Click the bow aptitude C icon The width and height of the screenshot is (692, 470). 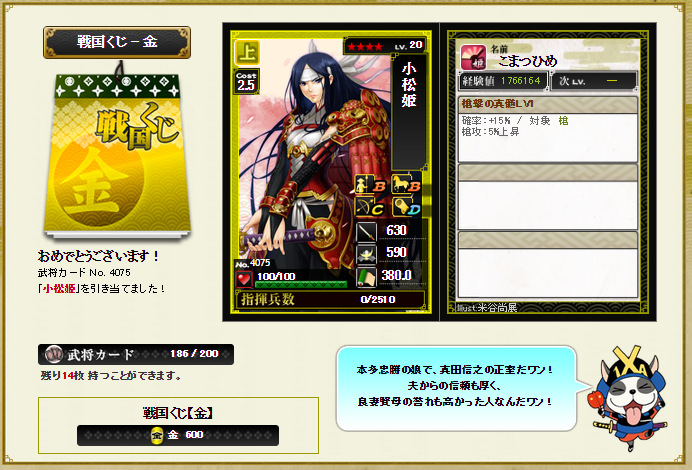371,207
